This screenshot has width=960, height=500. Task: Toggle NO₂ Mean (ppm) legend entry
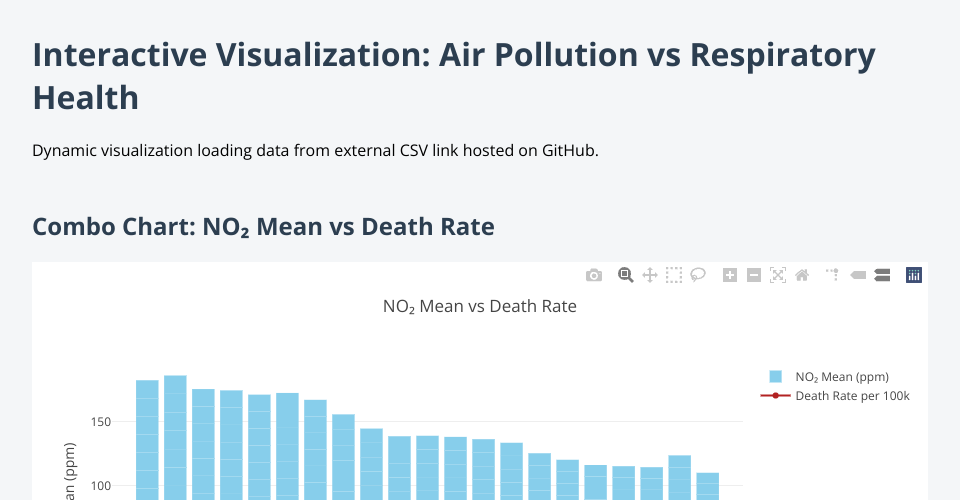842,377
